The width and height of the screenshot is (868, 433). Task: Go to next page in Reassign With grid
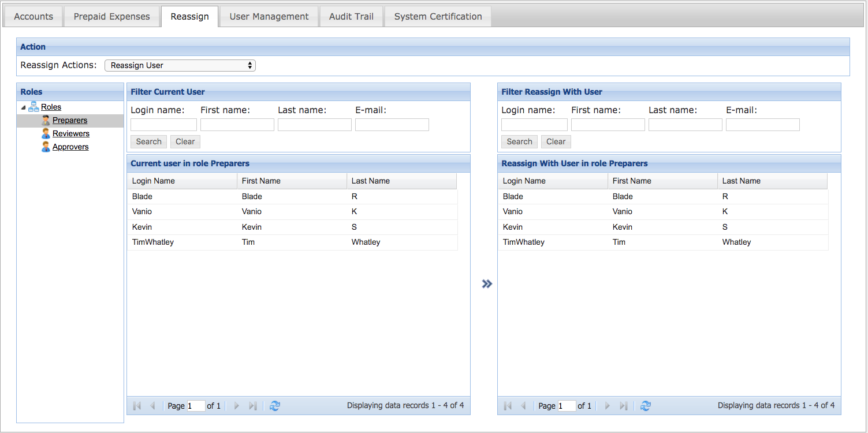point(607,406)
